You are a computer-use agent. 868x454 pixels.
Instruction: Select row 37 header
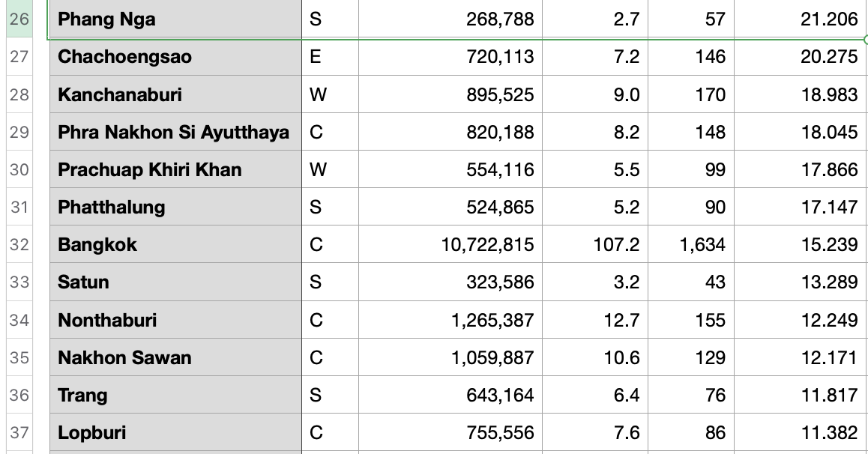pos(19,433)
